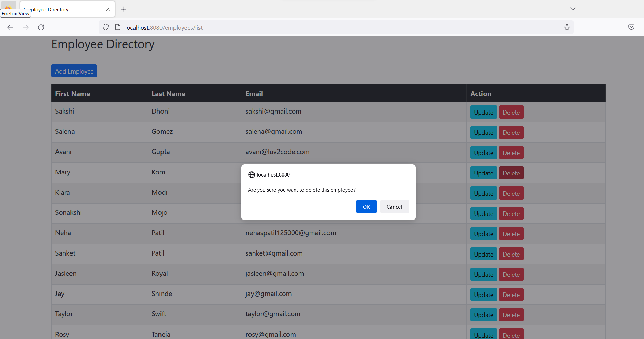644x339 pixels.
Task: Click inside the address bar
Action: [308, 27]
